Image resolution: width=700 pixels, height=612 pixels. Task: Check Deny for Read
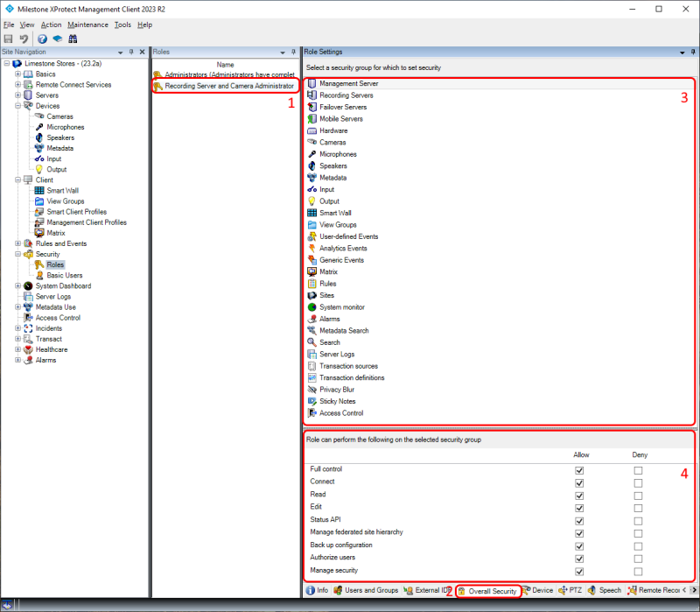click(x=639, y=496)
